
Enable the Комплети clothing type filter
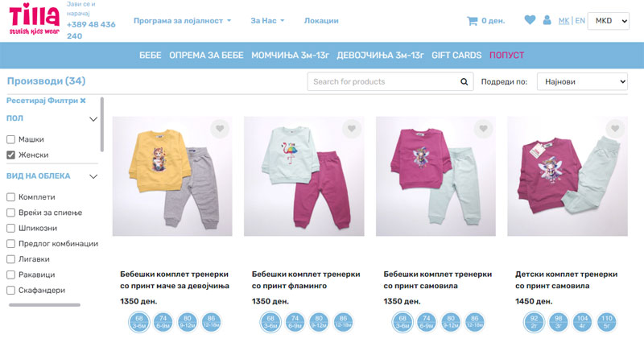click(x=10, y=197)
